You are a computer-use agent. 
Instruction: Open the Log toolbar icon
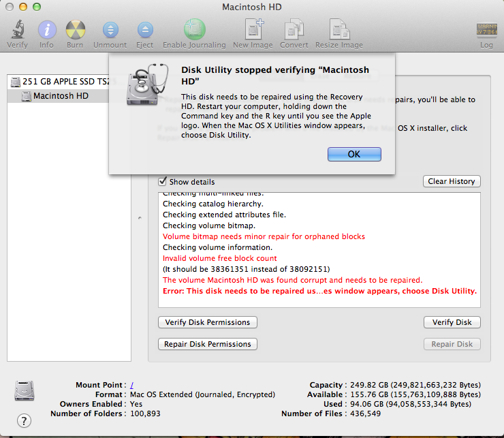(487, 29)
